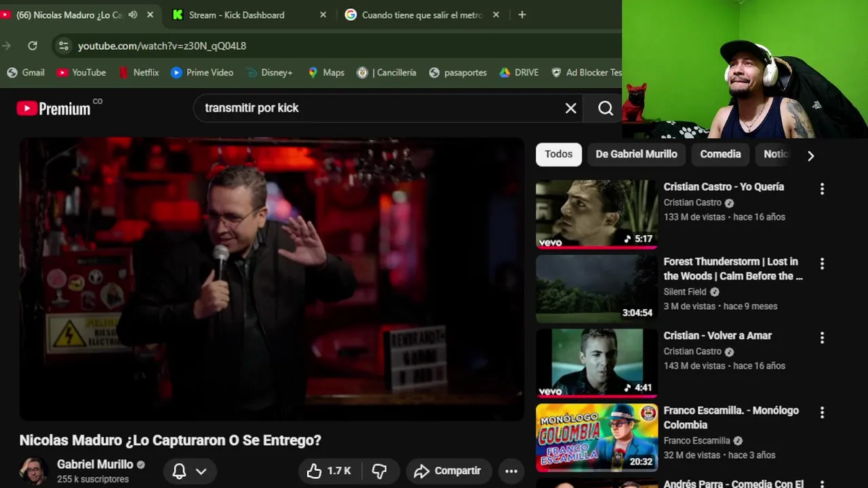
Task: Open the 'Cristian Castro - Yo Quería' thumbnail
Action: [597, 214]
